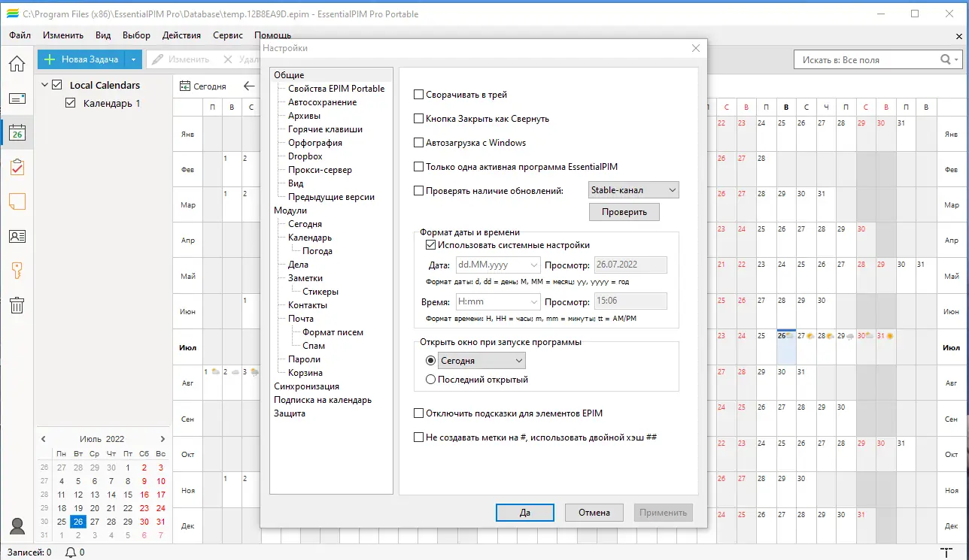Open the Выбор menu
The height and width of the screenshot is (560, 969).
[x=136, y=35]
